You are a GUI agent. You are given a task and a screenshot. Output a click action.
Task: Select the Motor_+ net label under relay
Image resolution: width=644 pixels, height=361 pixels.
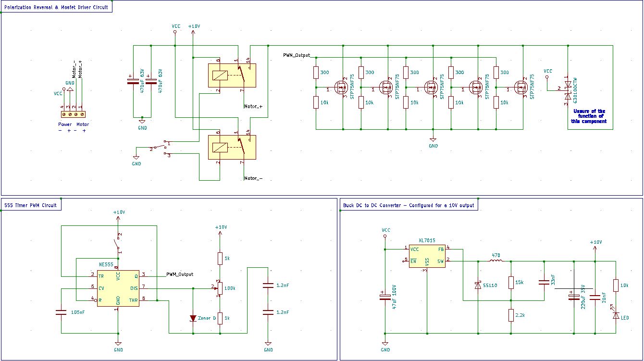click(253, 107)
